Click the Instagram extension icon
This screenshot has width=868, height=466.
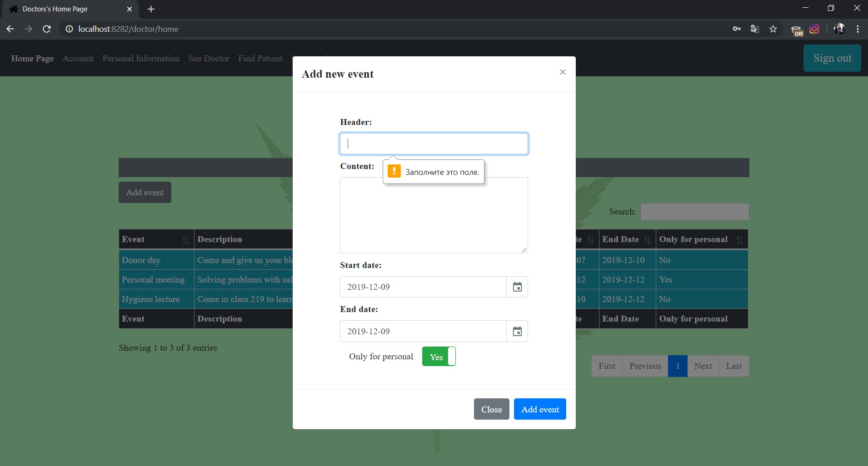tap(814, 29)
